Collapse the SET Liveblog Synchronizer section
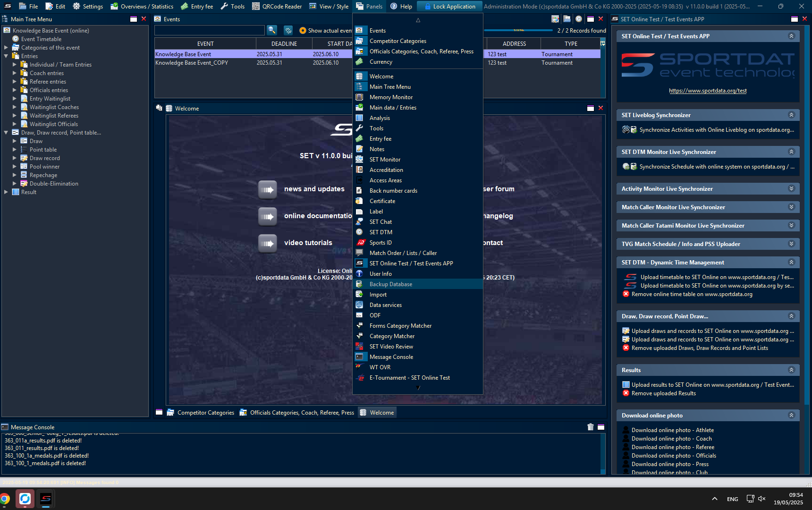This screenshot has width=812, height=510. 791,115
